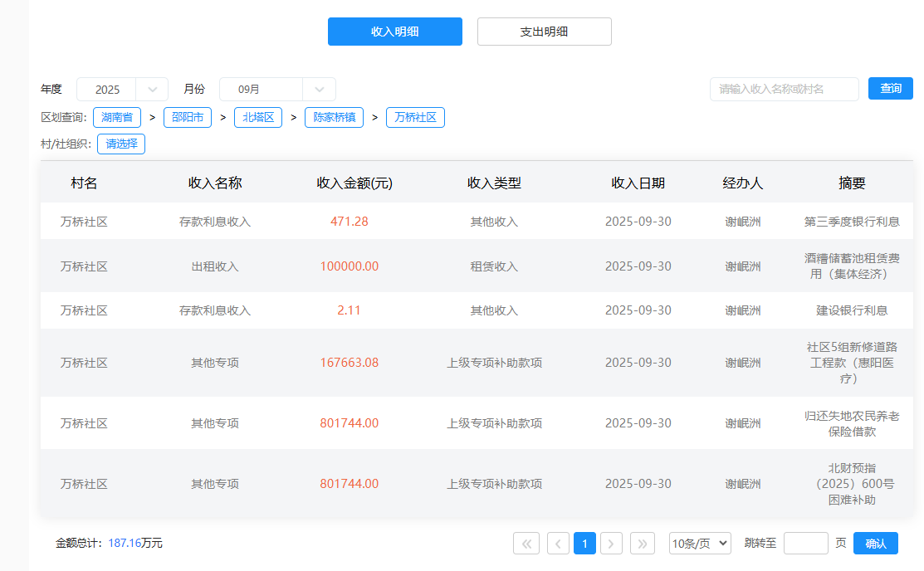The width and height of the screenshot is (924, 571).
Task: Switch to 收入明细 tab
Action: (394, 32)
